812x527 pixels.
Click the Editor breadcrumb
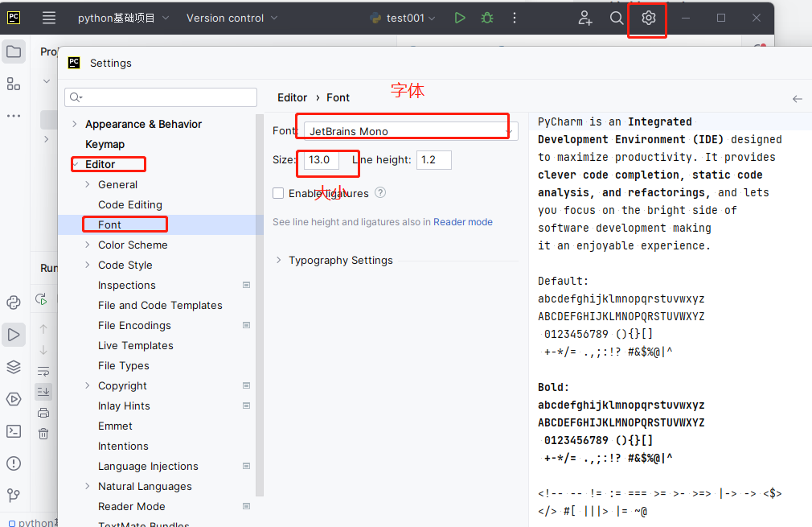(292, 97)
